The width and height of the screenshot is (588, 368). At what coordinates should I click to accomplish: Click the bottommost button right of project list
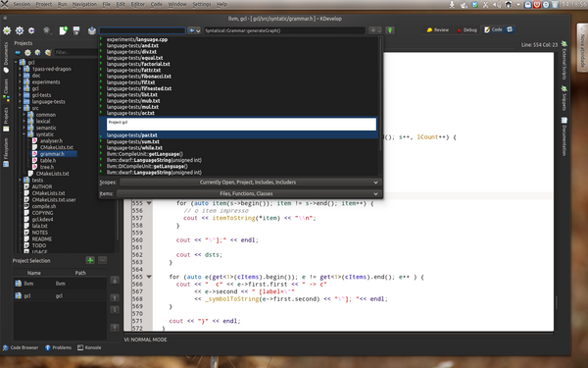pos(115,328)
